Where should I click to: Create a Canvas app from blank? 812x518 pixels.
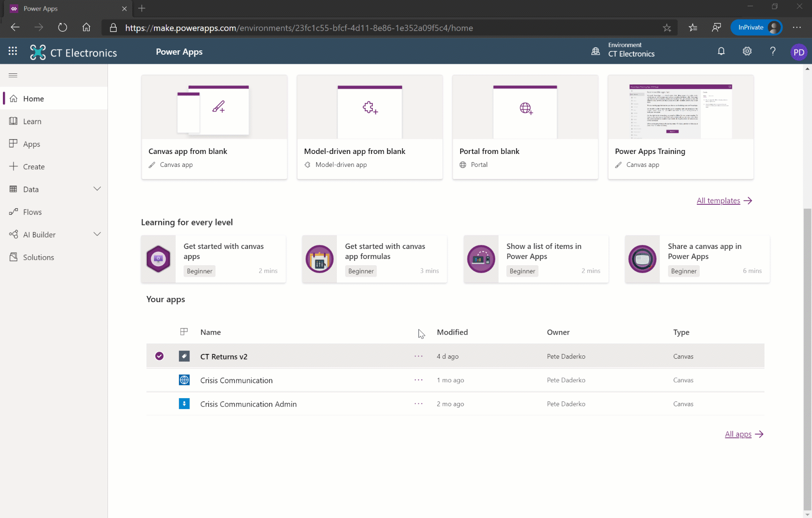pos(214,127)
